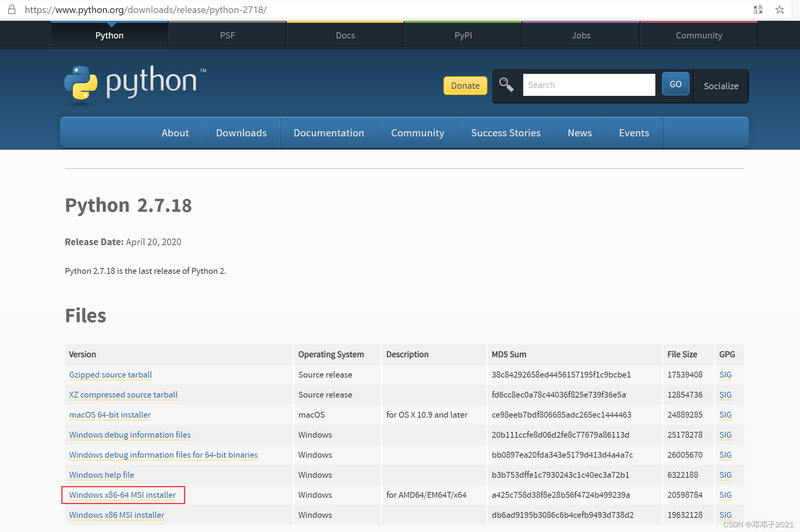The image size is (800, 532).
Task: Switch to the PSF top tab
Action: 227,35
